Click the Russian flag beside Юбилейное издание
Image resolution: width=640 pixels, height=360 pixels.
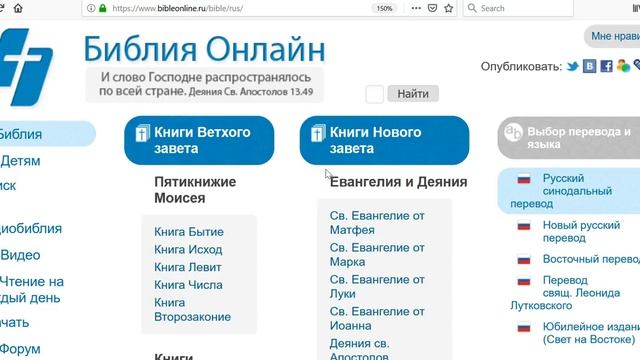point(524,327)
